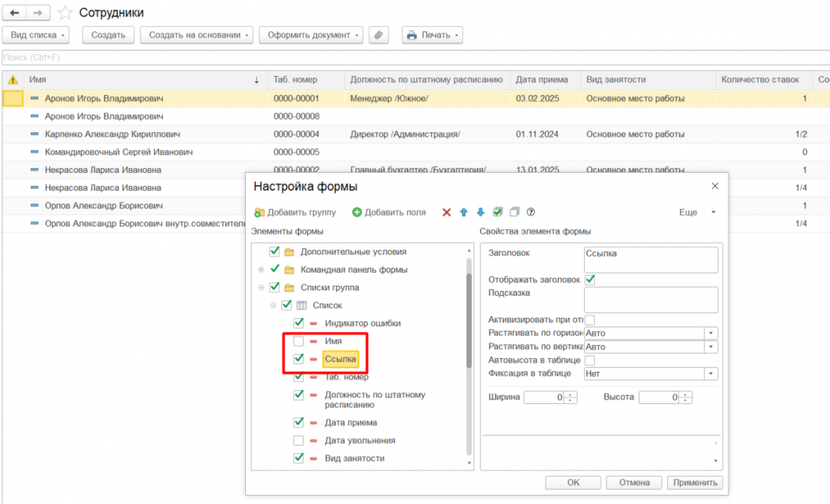Click the Создать button
This screenshot has width=830, height=504.
click(108, 35)
